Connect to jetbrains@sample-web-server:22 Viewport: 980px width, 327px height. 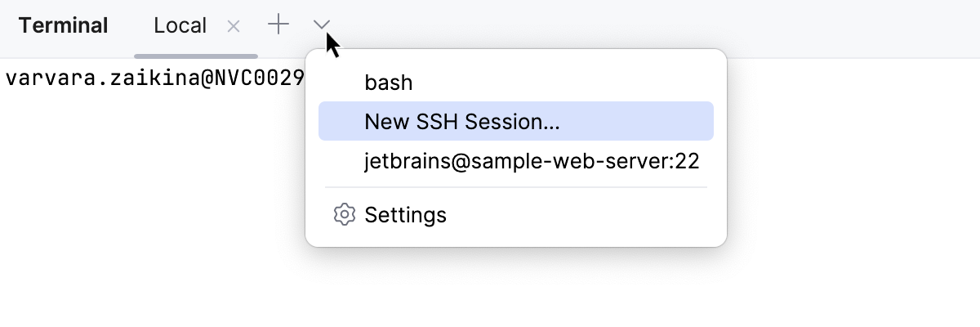[532, 161]
